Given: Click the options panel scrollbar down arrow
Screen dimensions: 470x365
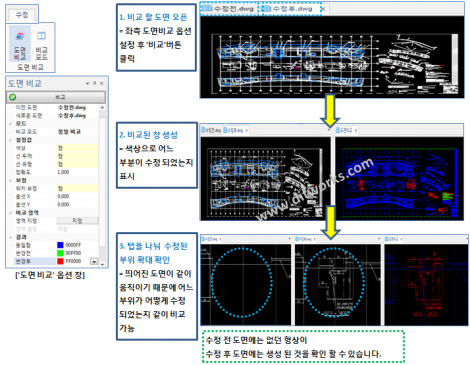Looking at the screenshot, I should (102, 264).
